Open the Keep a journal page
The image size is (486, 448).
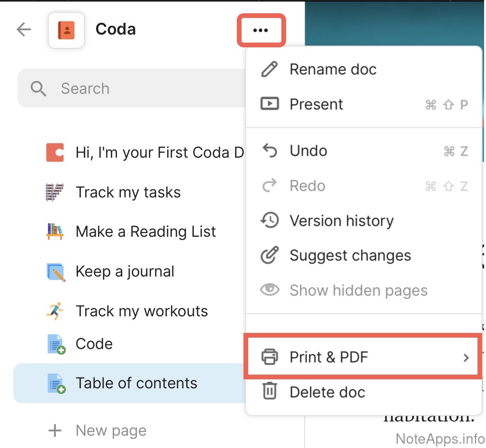point(125,271)
